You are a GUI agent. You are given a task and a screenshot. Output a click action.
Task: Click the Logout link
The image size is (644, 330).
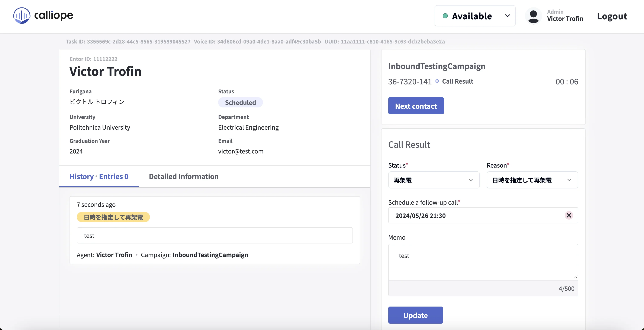tap(612, 16)
